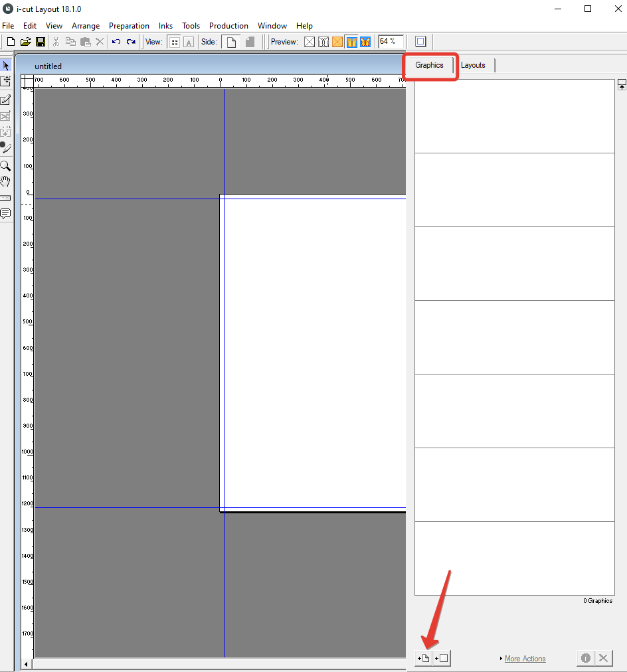
Task: Click the blue square fit-view icon
Action: [x=421, y=42]
